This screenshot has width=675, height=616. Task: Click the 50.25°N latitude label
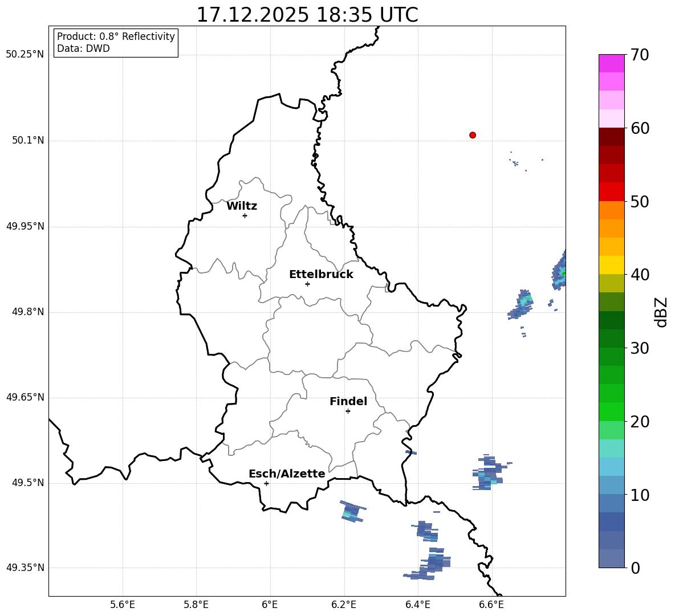pyautogui.click(x=25, y=55)
